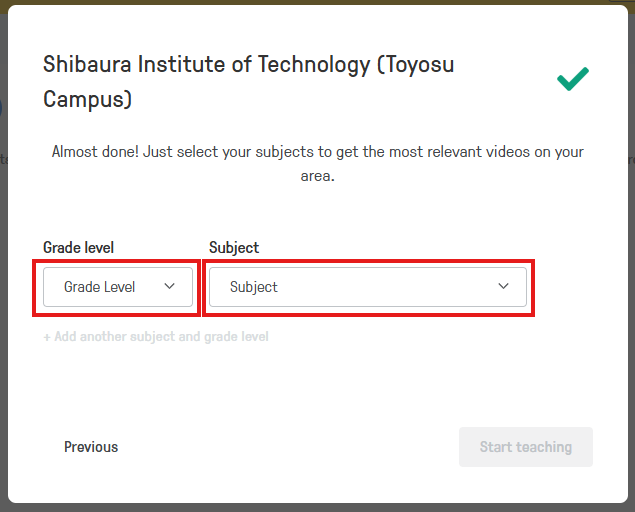Click the green checkmark icon
This screenshot has height=512, width=635.
573,79
